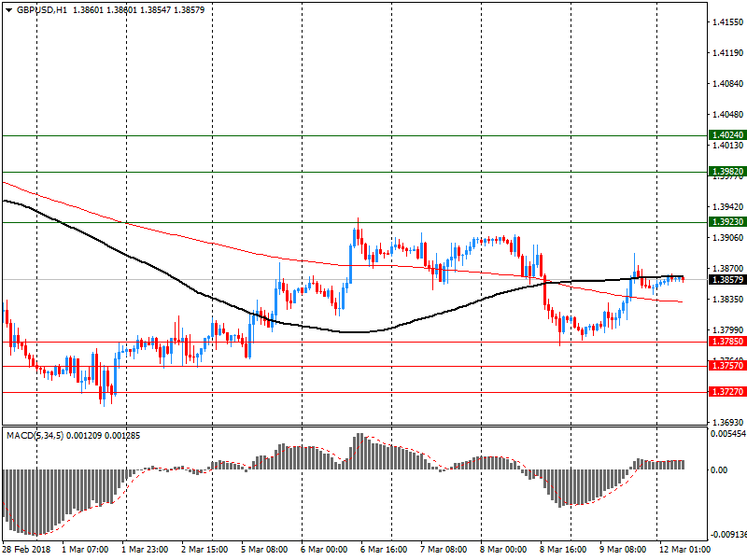Select the MACD(5,34,5) indicator label
The height and width of the screenshot is (560, 747).
point(35,436)
